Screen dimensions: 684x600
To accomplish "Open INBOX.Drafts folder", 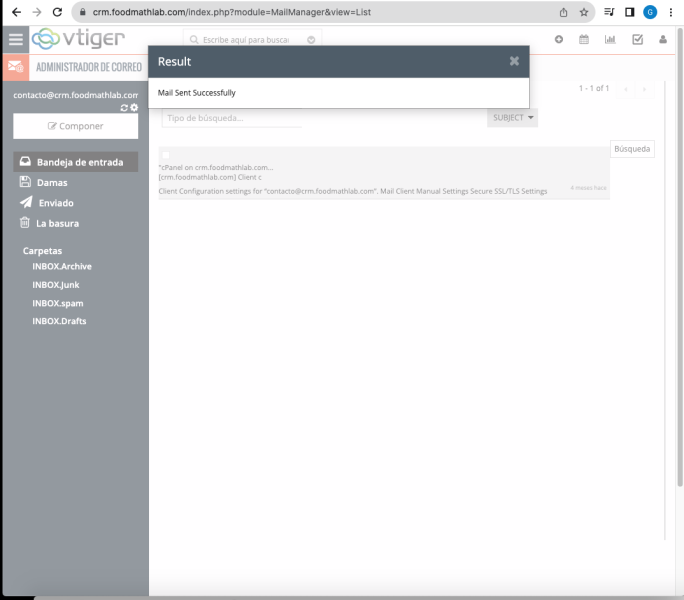I will [x=59, y=321].
